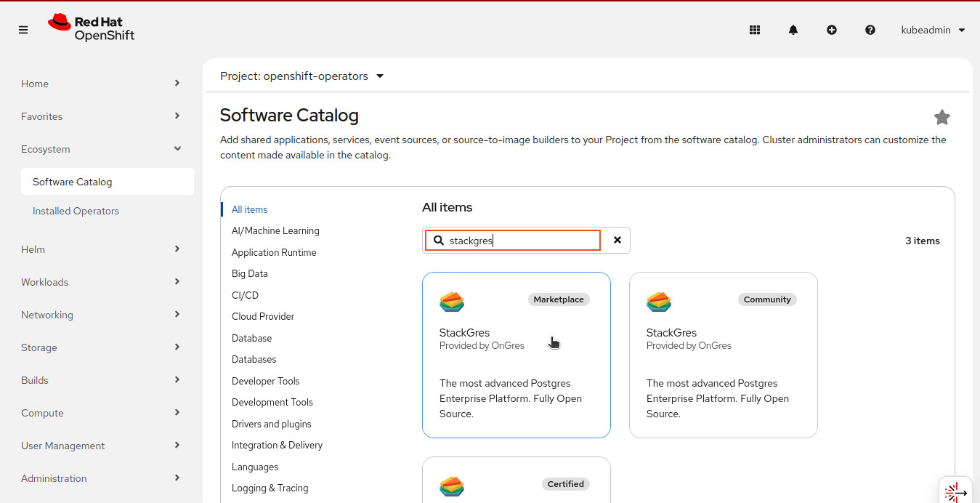Viewport: 980px width, 503px height.
Task: Expand the Administration navigation section
Action: (101, 478)
